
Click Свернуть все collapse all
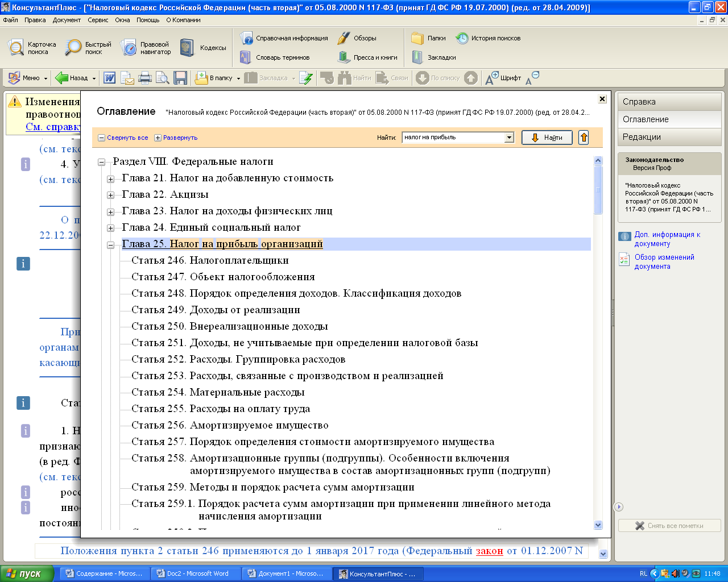pos(123,138)
